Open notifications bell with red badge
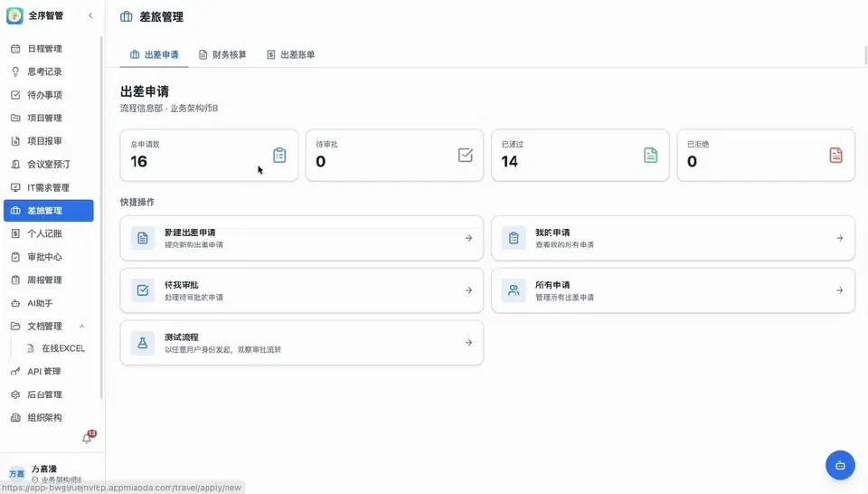The height and width of the screenshot is (494, 868). point(88,438)
